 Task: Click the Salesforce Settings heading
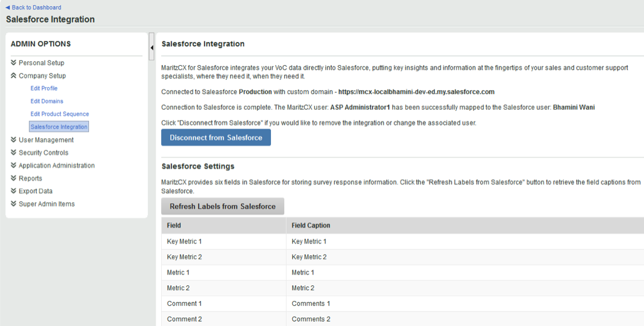[198, 166]
